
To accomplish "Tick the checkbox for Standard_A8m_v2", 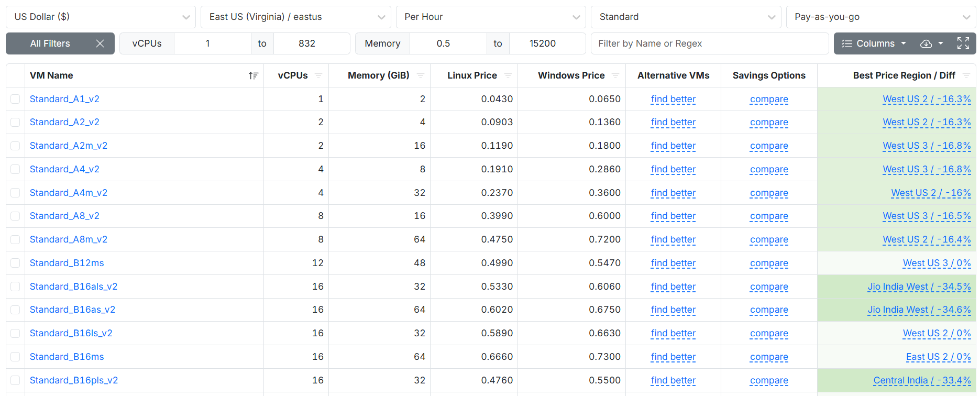I will point(15,239).
